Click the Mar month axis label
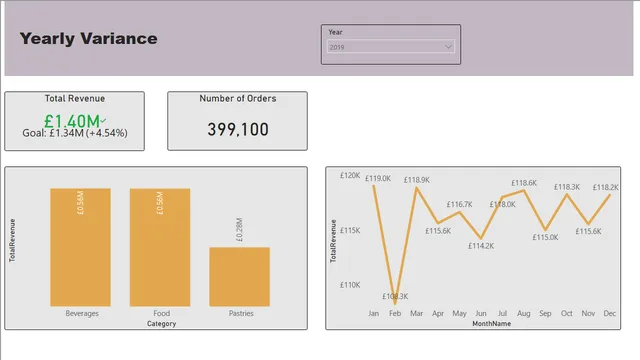Image resolution: width=640 pixels, height=360 pixels. (416, 313)
